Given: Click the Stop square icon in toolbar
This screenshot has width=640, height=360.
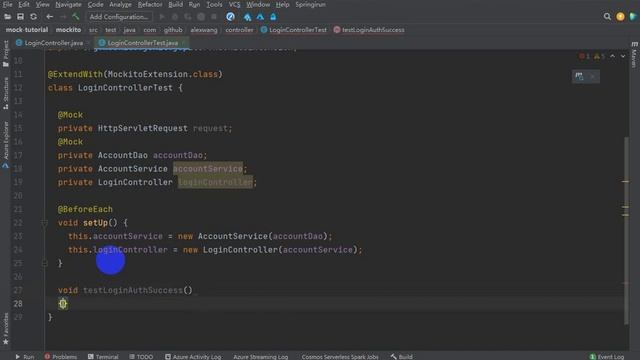Looking at the screenshot, I should (x=214, y=17).
